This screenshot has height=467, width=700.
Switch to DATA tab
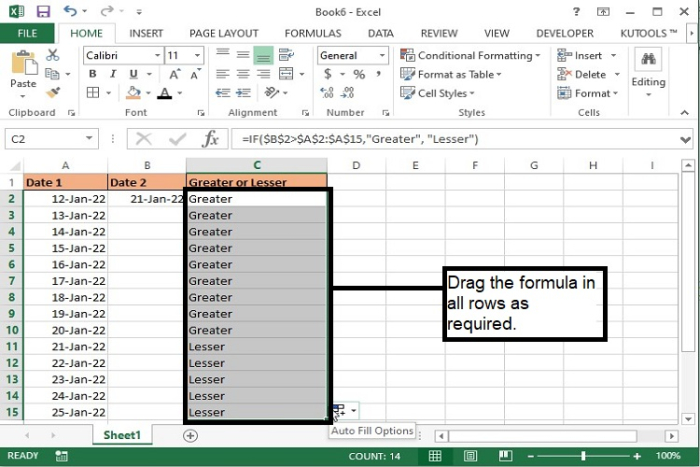click(381, 33)
